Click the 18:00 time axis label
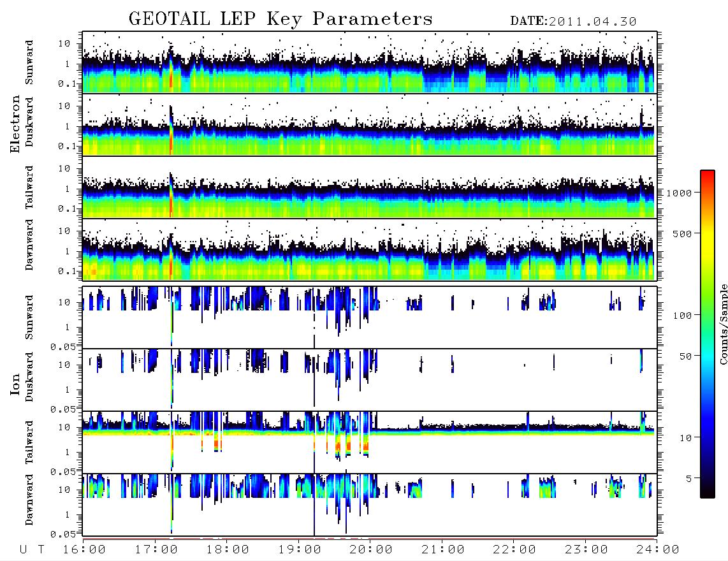Viewport: 728px width, 561px height. [228, 550]
